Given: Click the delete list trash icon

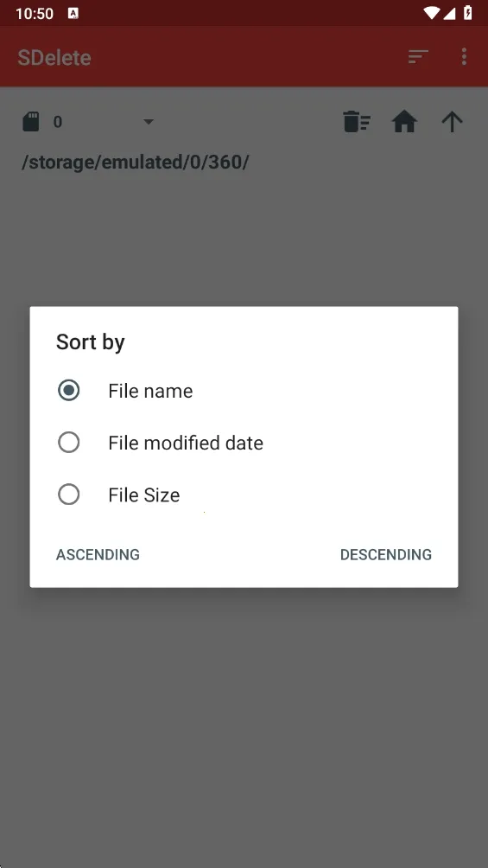Looking at the screenshot, I should coord(357,122).
